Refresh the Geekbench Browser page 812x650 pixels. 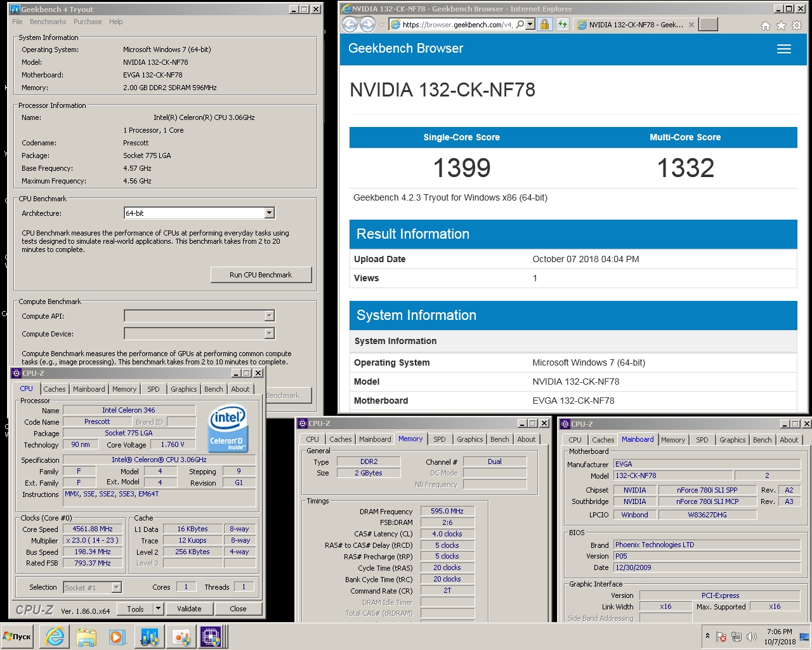tap(563, 24)
